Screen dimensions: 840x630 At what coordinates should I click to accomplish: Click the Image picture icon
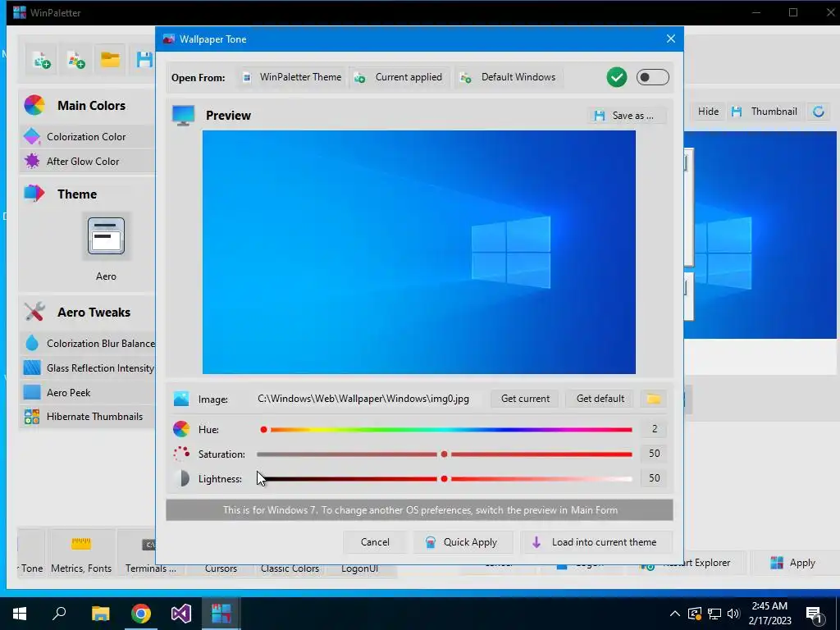click(181, 399)
